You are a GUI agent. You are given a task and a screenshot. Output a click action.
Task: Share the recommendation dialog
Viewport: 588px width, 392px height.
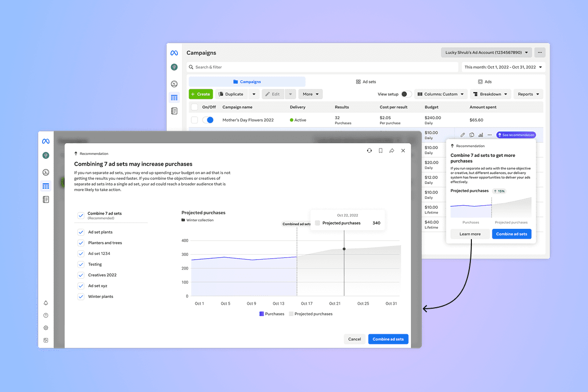pos(392,150)
